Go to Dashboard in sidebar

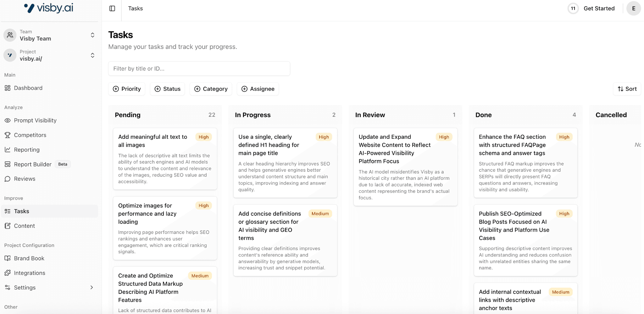[x=50, y=88]
